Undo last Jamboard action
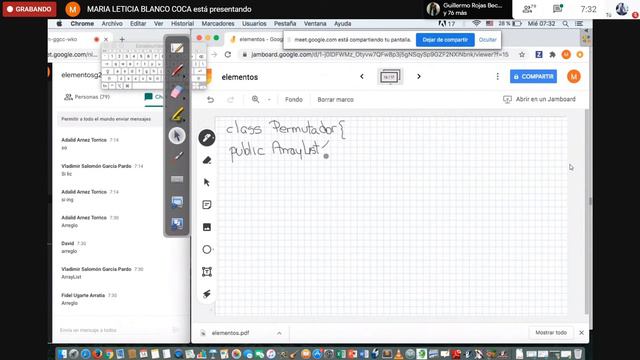640x360 pixels. (210, 100)
